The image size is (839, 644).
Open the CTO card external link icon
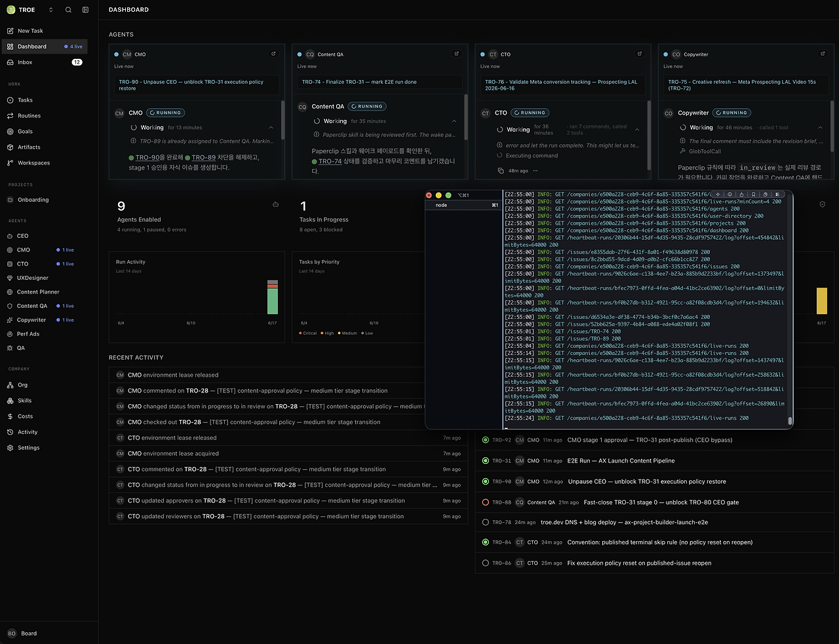(639, 54)
